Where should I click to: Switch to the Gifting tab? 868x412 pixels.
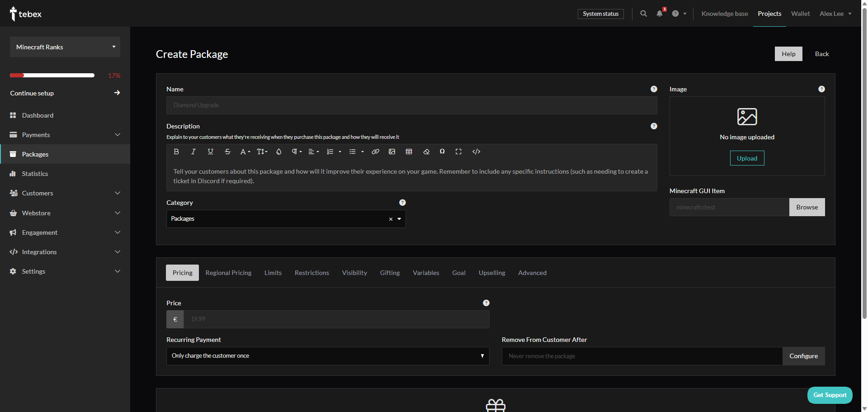390,273
